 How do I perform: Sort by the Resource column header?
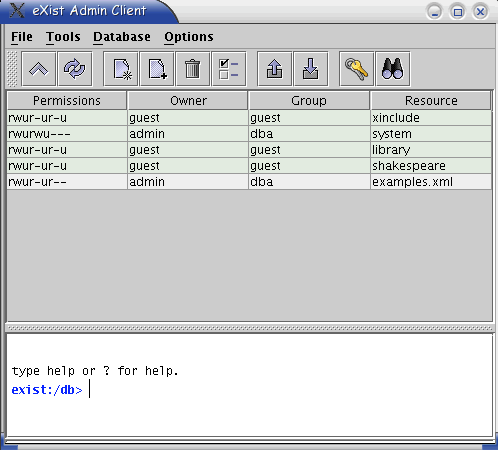coord(431,101)
